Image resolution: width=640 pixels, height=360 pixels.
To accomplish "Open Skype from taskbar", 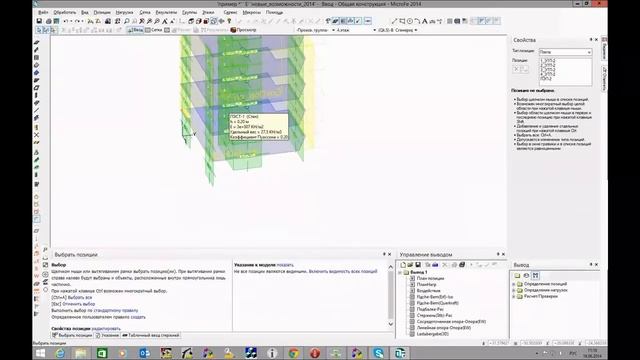I will (x=378, y=353).
